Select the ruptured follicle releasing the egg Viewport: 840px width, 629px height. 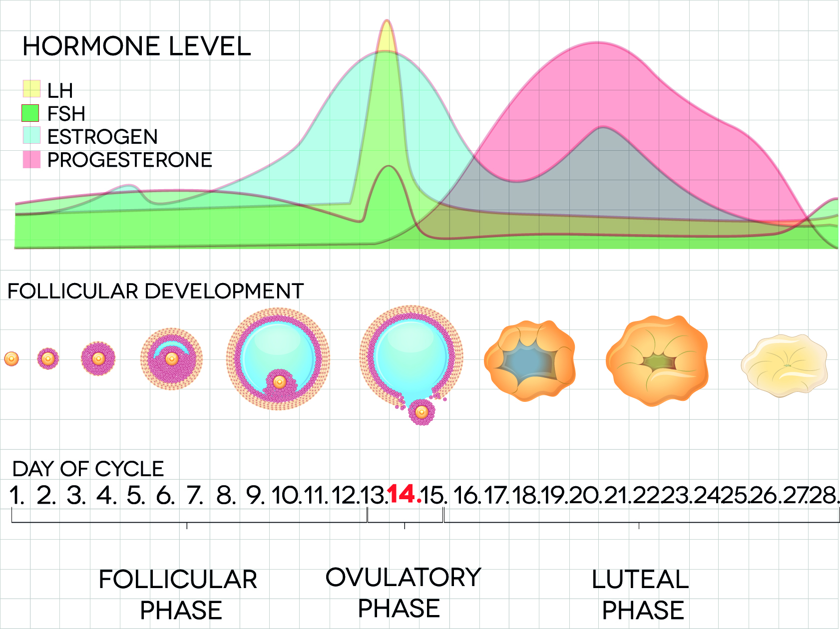coord(411,355)
